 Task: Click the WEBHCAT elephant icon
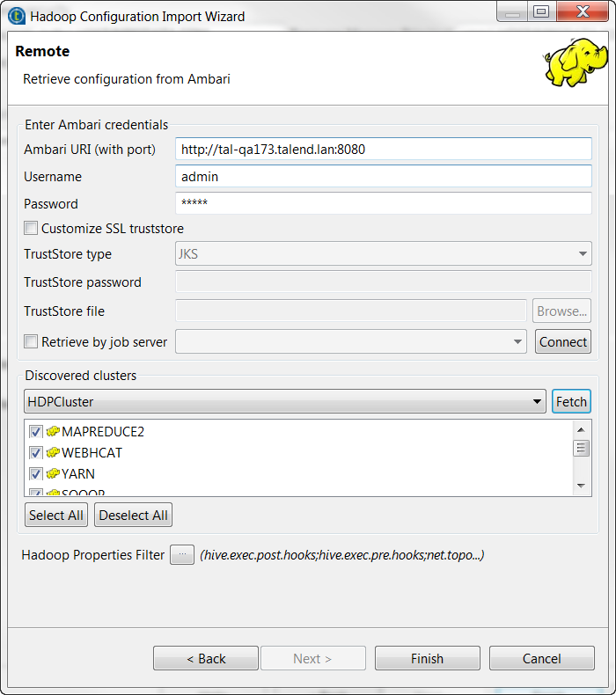click(x=53, y=452)
